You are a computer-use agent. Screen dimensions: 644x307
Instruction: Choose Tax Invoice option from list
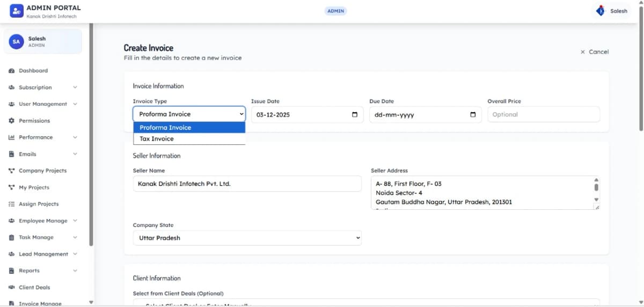pos(189,138)
